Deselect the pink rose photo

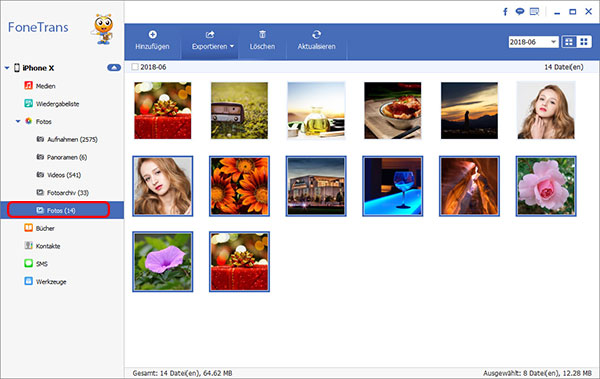coord(546,186)
